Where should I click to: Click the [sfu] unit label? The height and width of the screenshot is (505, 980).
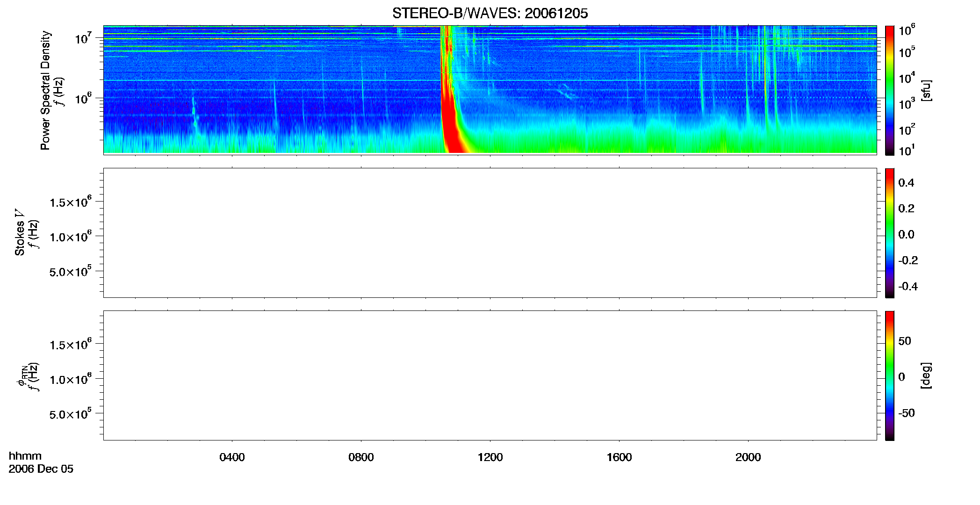point(926,91)
